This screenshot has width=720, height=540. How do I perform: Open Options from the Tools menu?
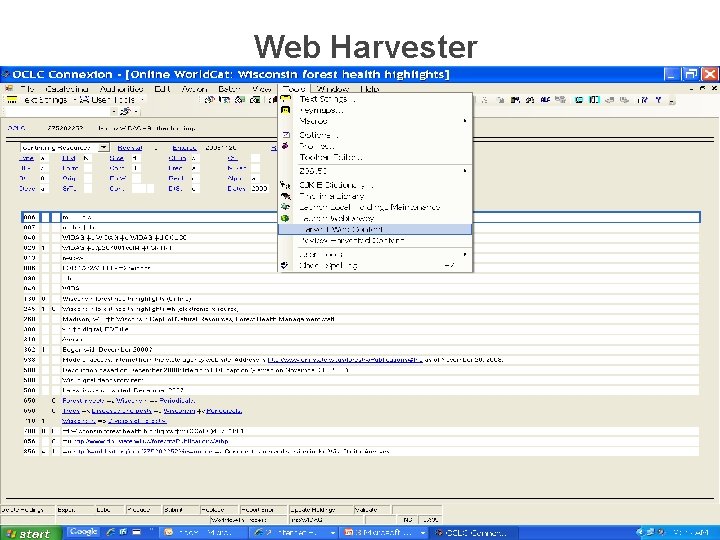click(375, 135)
